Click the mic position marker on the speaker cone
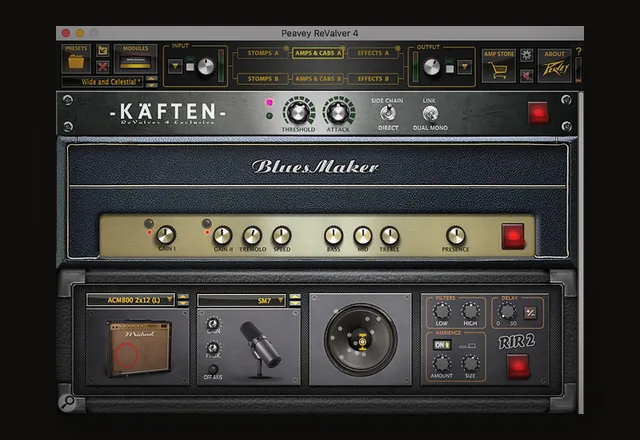 pyautogui.click(x=362, y=341)
